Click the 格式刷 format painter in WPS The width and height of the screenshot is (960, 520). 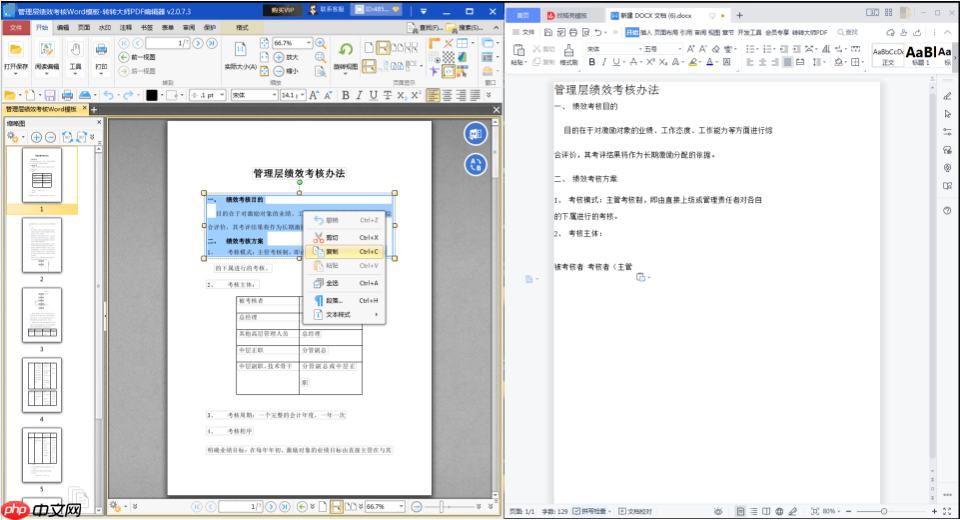[x=569, y=55]
